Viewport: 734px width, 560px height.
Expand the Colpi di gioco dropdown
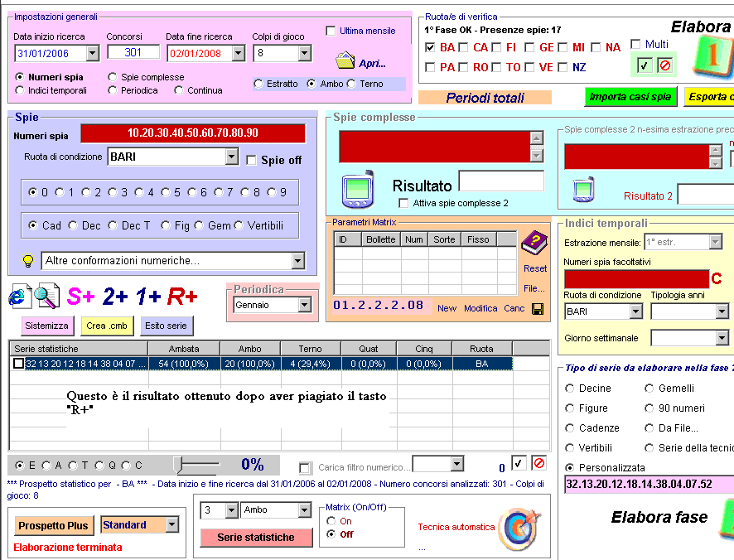click(x=304, y=53)
